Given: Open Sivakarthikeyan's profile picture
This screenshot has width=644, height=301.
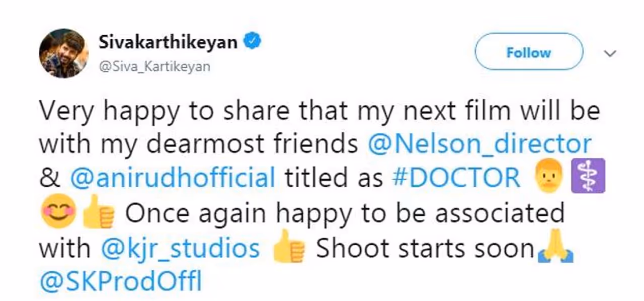Looking at the screenshot, I should pos(63,53).
